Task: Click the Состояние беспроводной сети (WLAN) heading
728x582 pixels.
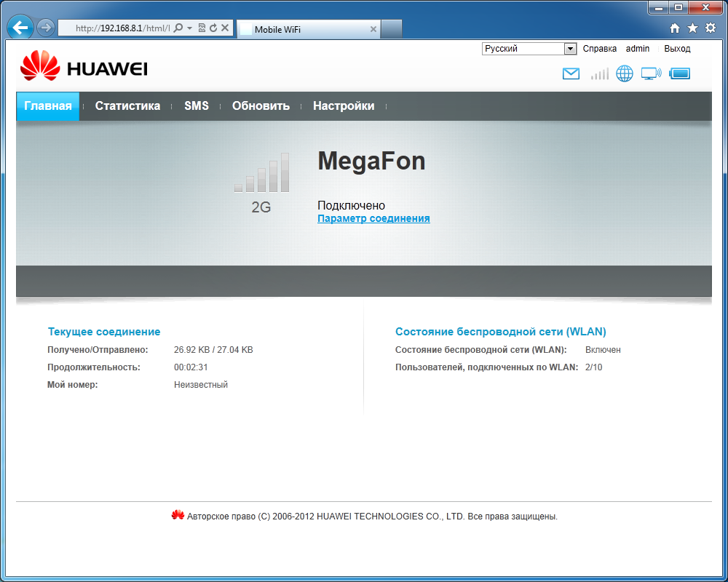Action: (x=501, y=332)
